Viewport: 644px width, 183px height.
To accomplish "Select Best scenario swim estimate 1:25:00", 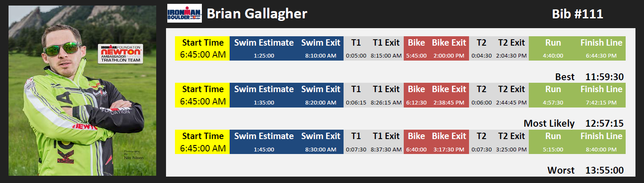I will [264, 56].
